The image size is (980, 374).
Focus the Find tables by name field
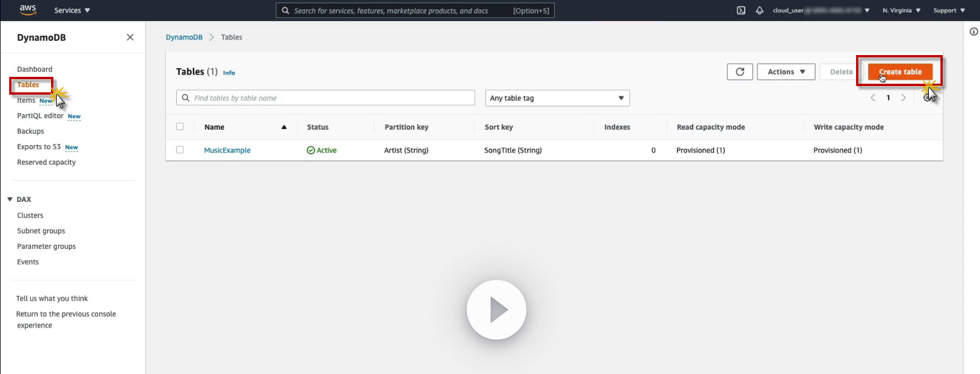tap(325, 98)
